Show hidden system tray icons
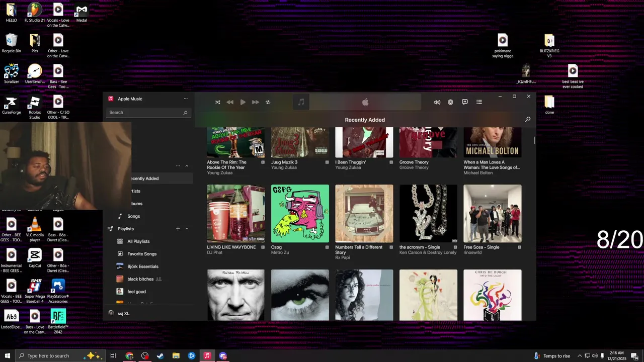The height and width of the screenshot is (362, 644). [x=579, y=355]
